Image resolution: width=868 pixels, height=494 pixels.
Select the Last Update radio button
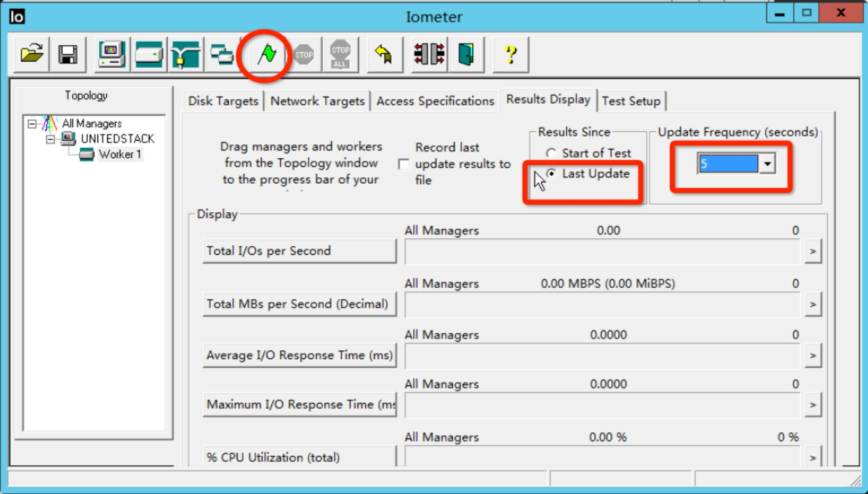[x=551, y=173]
